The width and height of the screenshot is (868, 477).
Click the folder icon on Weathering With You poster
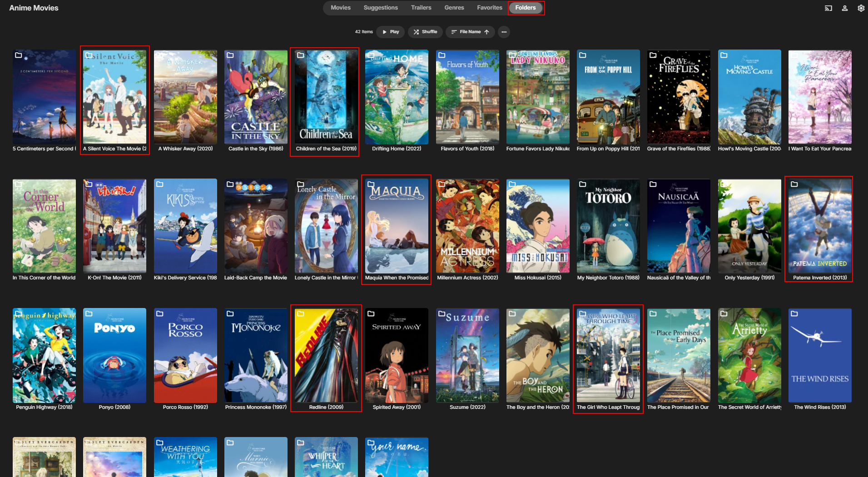159,442
